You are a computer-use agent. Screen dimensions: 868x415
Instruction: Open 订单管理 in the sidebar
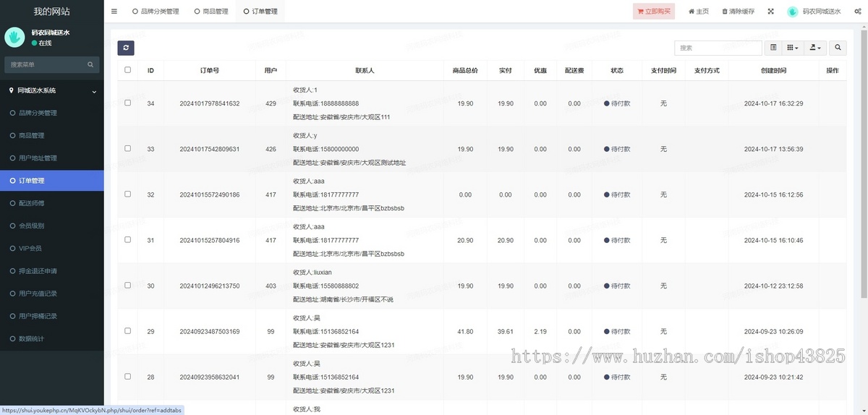pos(52,181)
